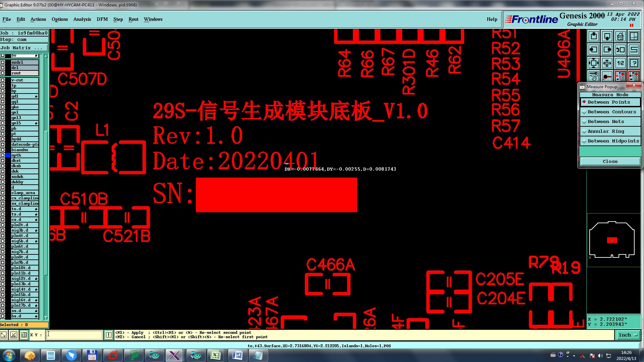Select Between Contours measure mode
644x362 pixels.
point(610,112)
